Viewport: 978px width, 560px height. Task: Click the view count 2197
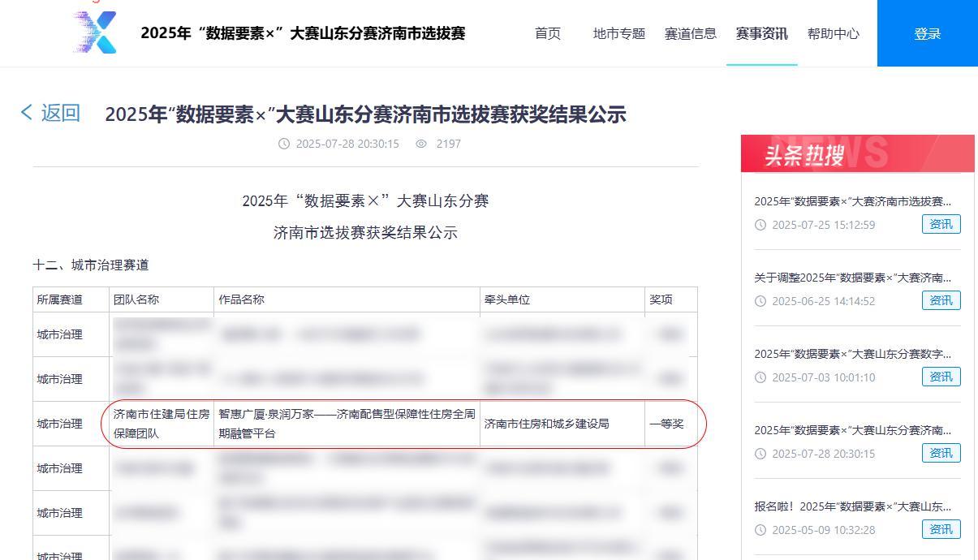click(448, 144)
